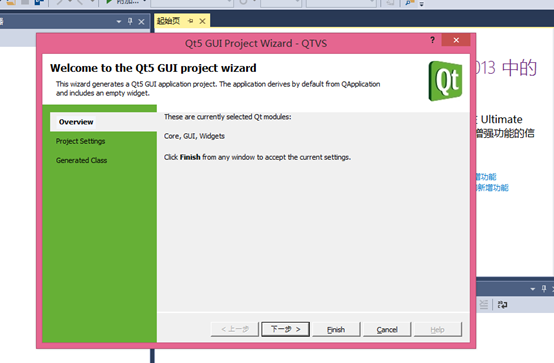This screenshot has height=363, width=554.
Task: Close the 起始页 document tab
Action: (202, 21)
